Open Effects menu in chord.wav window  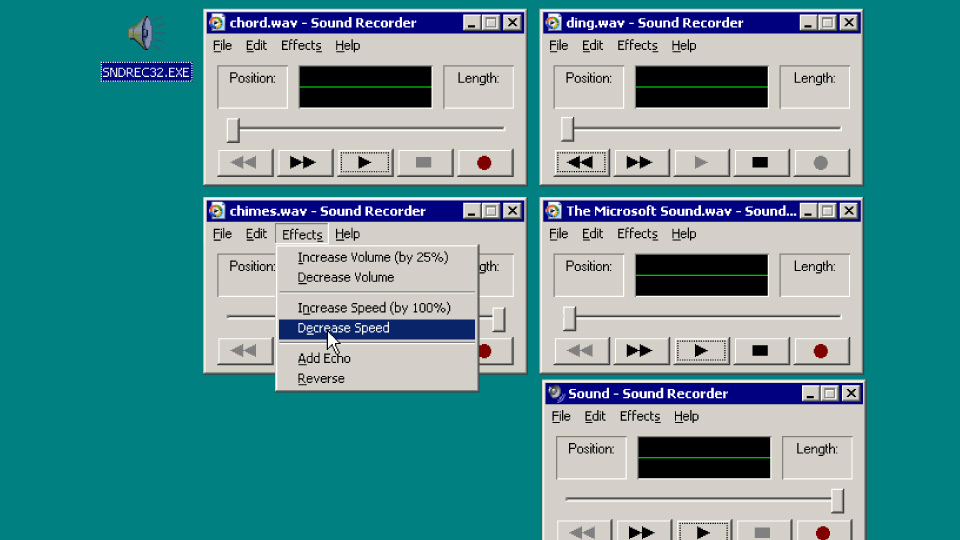point(301,46)
